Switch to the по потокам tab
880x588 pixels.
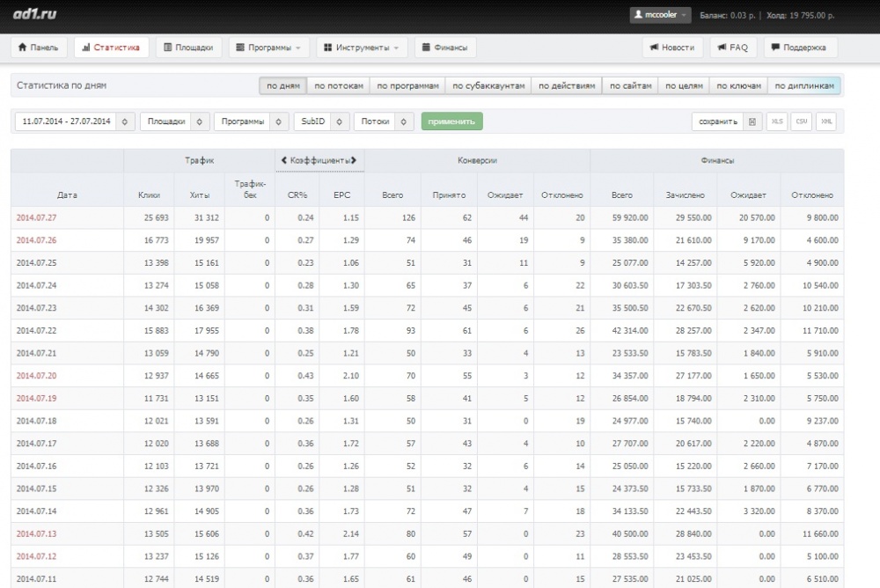[339, 86]
